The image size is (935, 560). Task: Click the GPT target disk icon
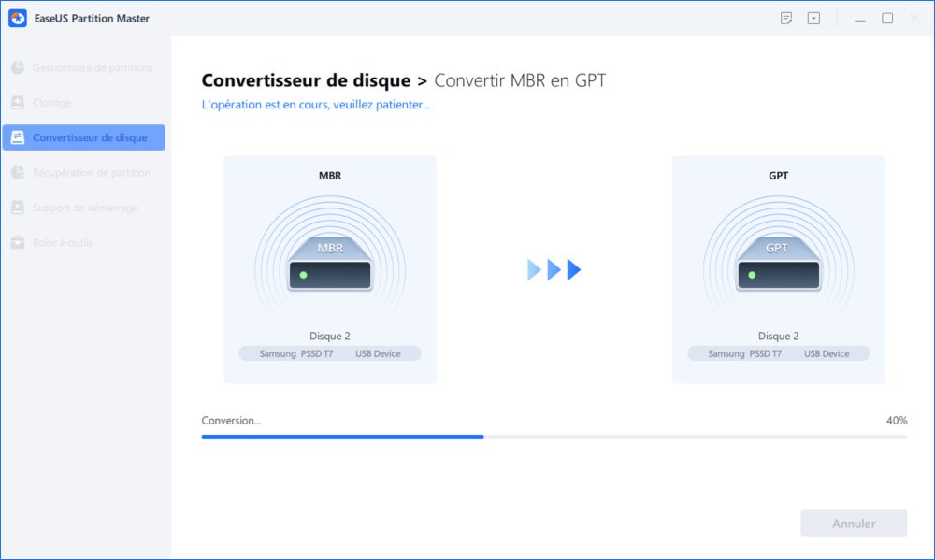point(778,265)
